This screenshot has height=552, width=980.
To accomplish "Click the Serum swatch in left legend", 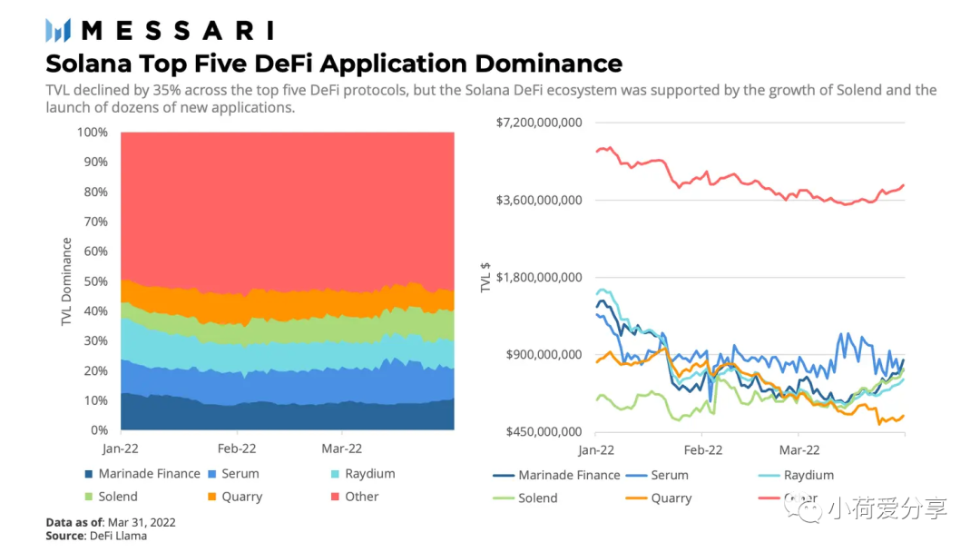I will [211, 474].
